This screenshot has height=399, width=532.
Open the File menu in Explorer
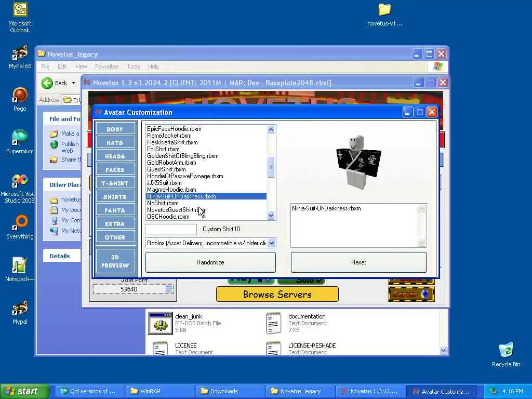[45, 66]
